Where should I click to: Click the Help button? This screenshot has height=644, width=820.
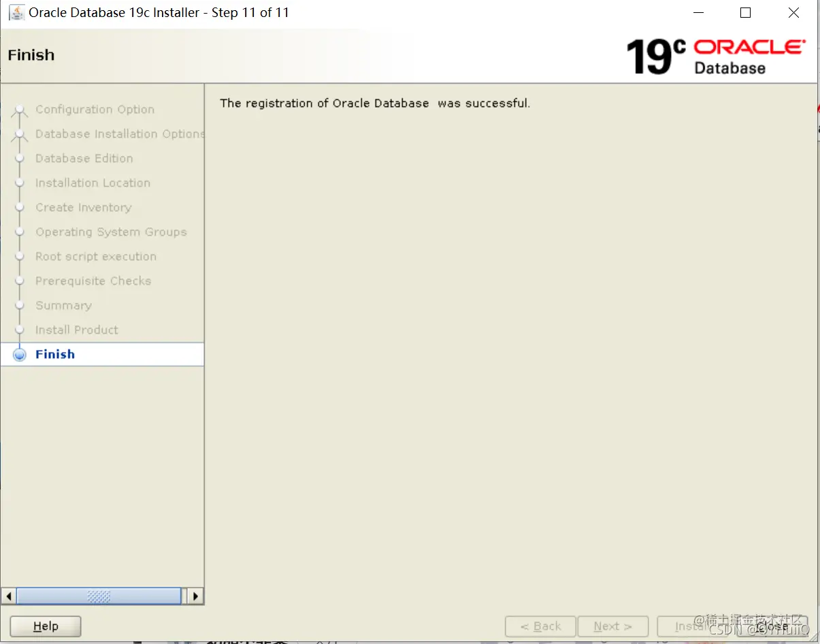pos(46,626)
